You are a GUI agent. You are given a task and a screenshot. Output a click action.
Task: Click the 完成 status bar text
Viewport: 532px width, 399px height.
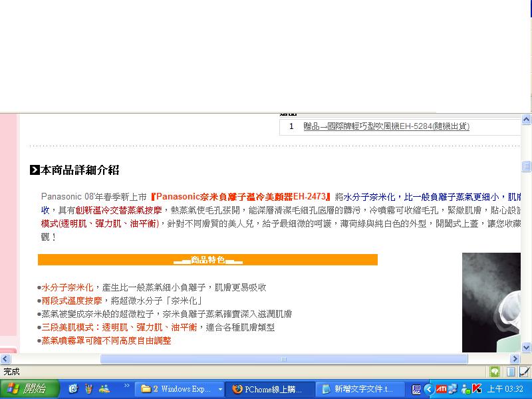pos(11,372)
